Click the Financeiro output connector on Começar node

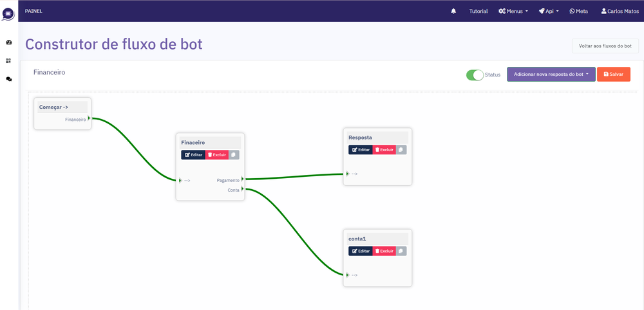[89, 118]
